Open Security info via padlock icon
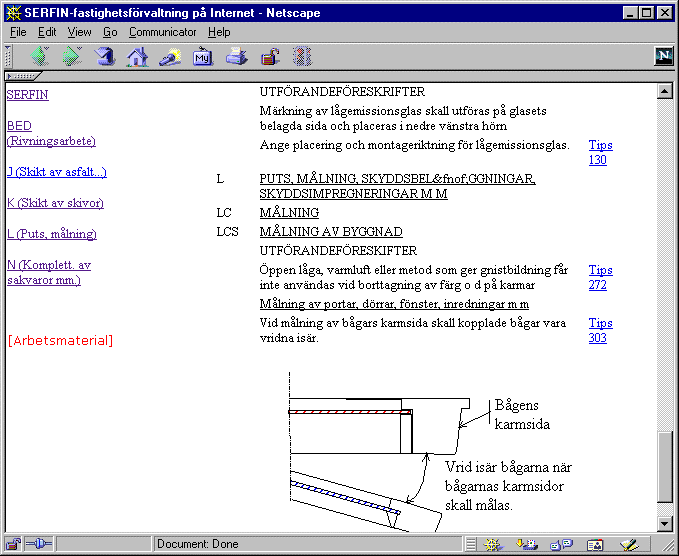 pos(270,57)
